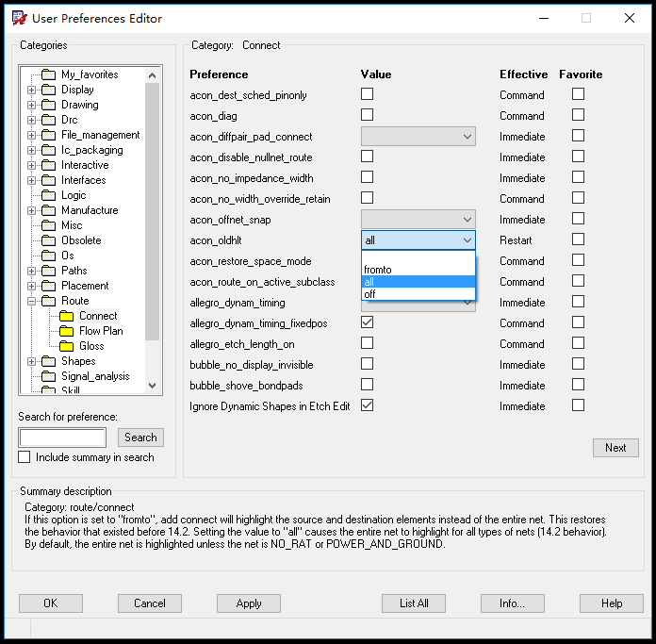Close the acon_oldhlt combo box

(418, 240)
